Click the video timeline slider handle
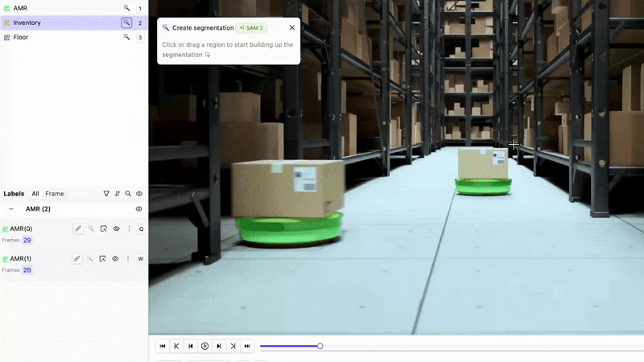Viewport: 644px width, 362px height. pos(320,346)
